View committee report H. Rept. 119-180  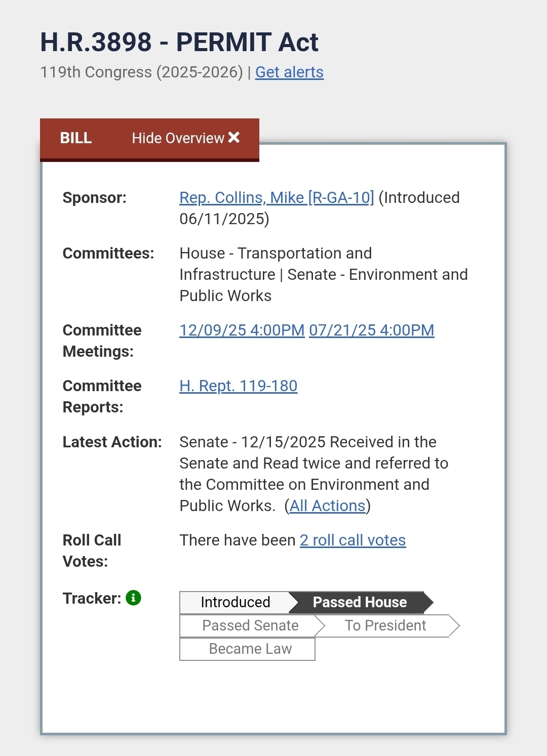pyautogui.click(x=238, y=386)
